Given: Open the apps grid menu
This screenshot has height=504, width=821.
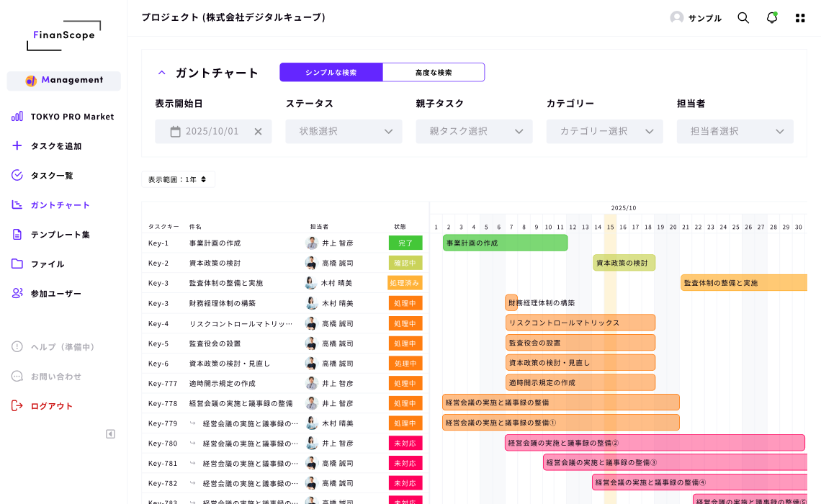Looking at the screenshot, I should pyautogui.click(x=799, y=18).
